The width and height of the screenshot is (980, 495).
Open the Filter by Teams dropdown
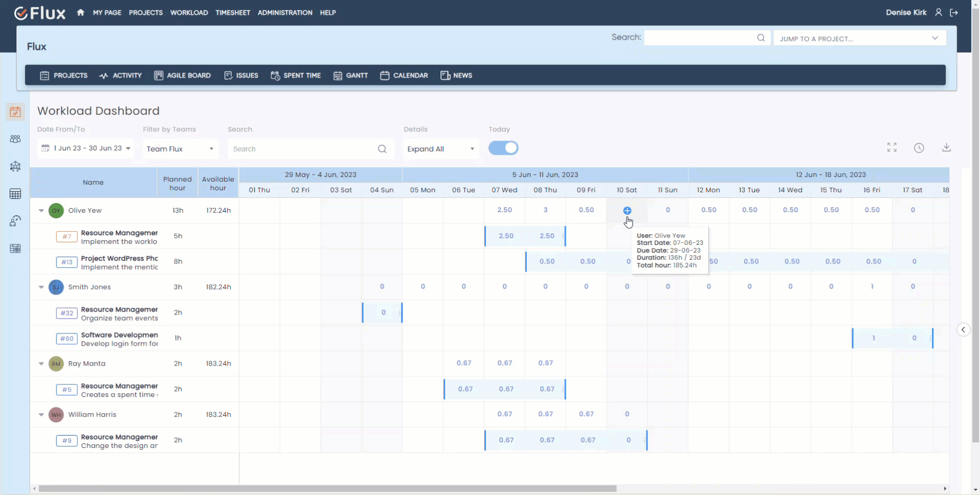(180, 149)
